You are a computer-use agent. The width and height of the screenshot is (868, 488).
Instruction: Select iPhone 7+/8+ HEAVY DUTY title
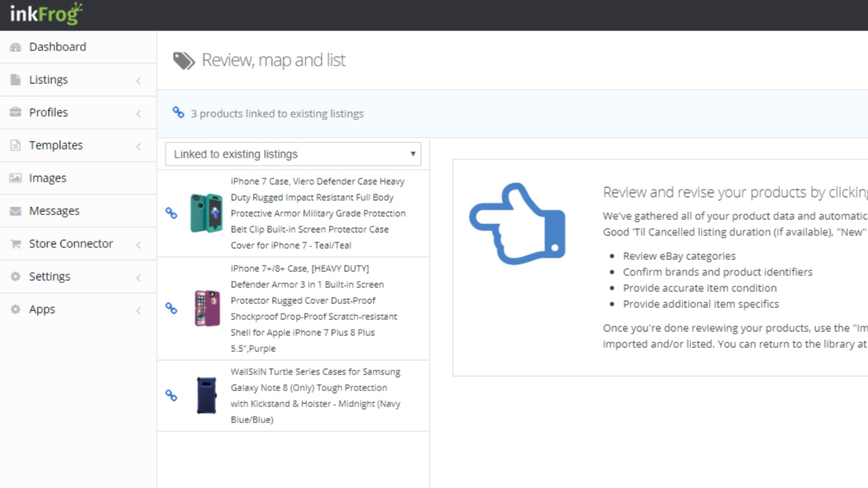pos(314,308)
